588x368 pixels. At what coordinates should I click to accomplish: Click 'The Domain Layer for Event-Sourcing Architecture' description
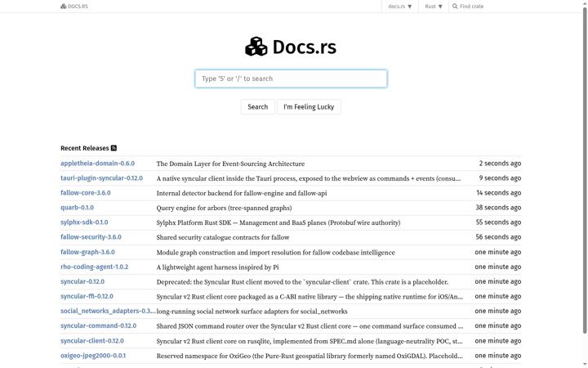[x=230, y=164]
